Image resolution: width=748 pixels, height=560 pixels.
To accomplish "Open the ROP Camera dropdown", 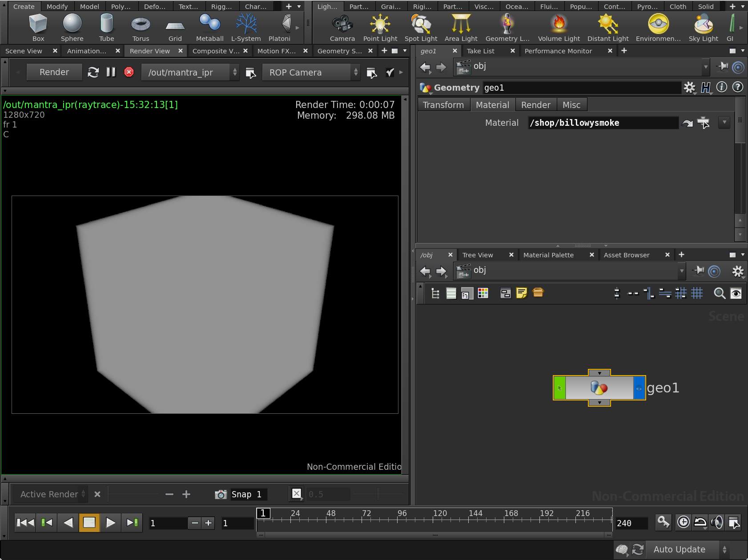I will click(x=310, y=72).
